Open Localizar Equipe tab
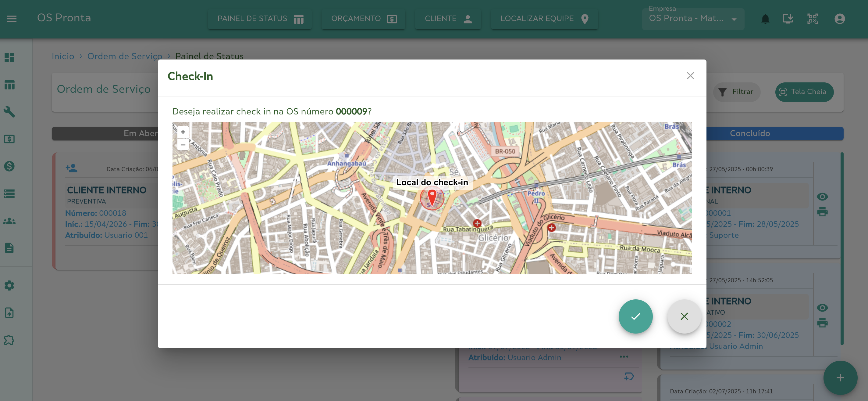Image resolution: width=868 pixels, height=401 pixels. point(544,19)
